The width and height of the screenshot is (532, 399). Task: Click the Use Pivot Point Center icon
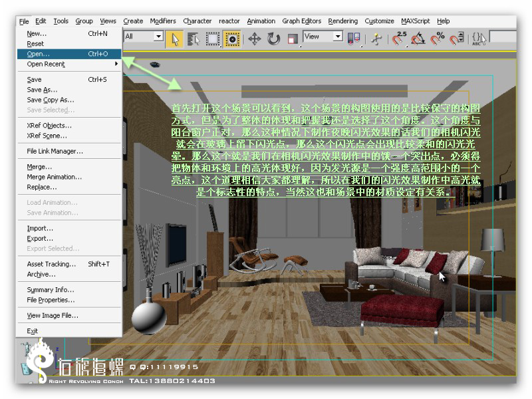tap(354, 39)
